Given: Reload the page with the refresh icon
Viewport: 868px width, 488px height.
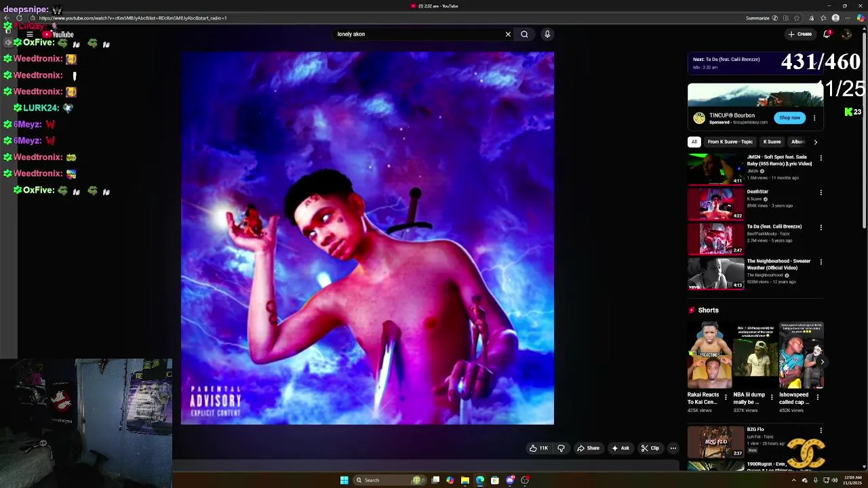Looking at the screenshot, I should click(x=19, y=18).
